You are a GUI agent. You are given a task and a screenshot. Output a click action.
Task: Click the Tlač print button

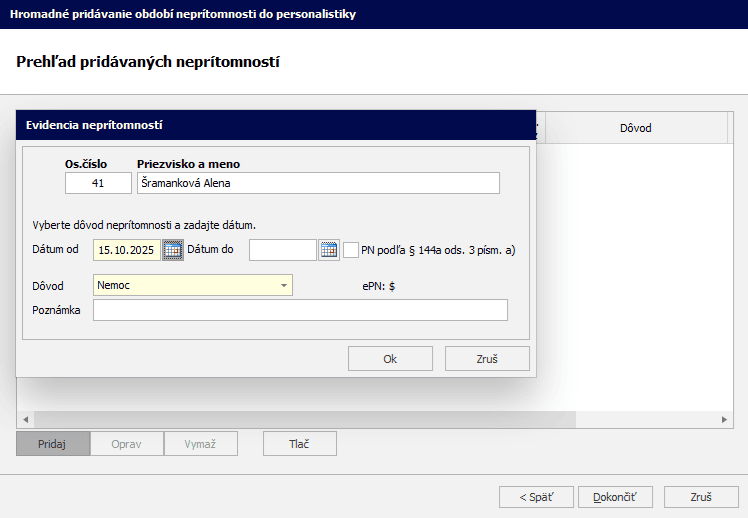[299, 444]
